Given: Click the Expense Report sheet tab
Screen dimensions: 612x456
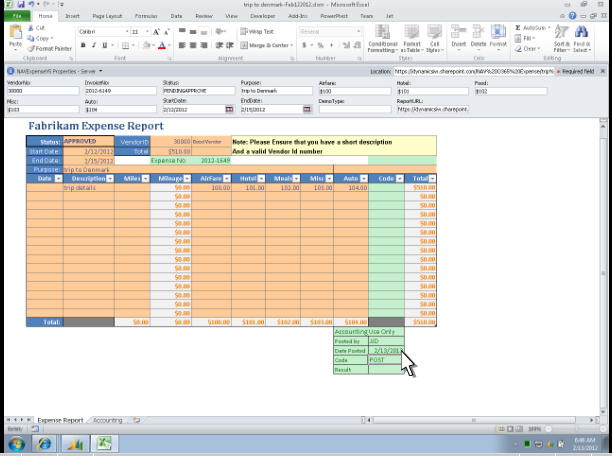Looking at the screenshot, I should [x=60, y=420].
